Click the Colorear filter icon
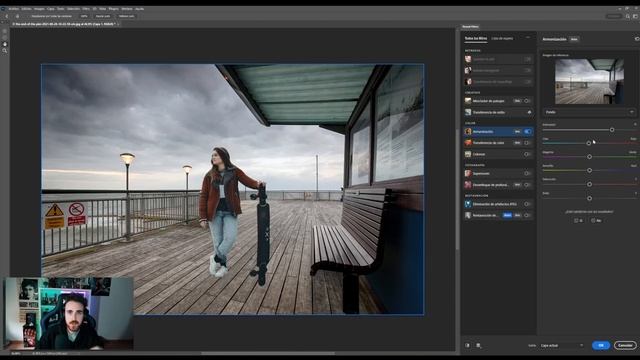Viewport: 640px width, 360px height. (x=468, y=154)
